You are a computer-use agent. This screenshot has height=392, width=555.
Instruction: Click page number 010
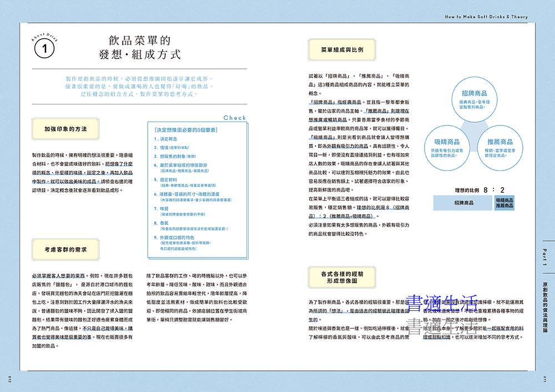coord(9,380)
